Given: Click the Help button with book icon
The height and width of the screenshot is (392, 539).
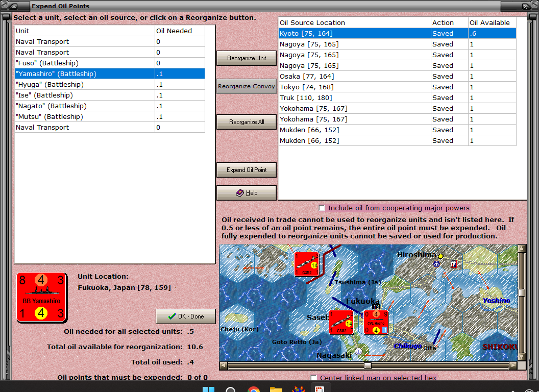Looking at the screenshot, I should coord(246,193).
